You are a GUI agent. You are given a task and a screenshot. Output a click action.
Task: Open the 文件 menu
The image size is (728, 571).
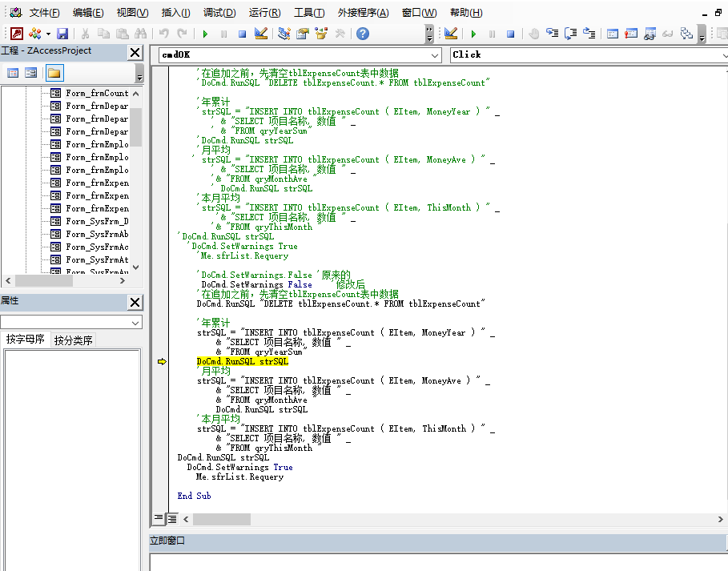[45, 13]
